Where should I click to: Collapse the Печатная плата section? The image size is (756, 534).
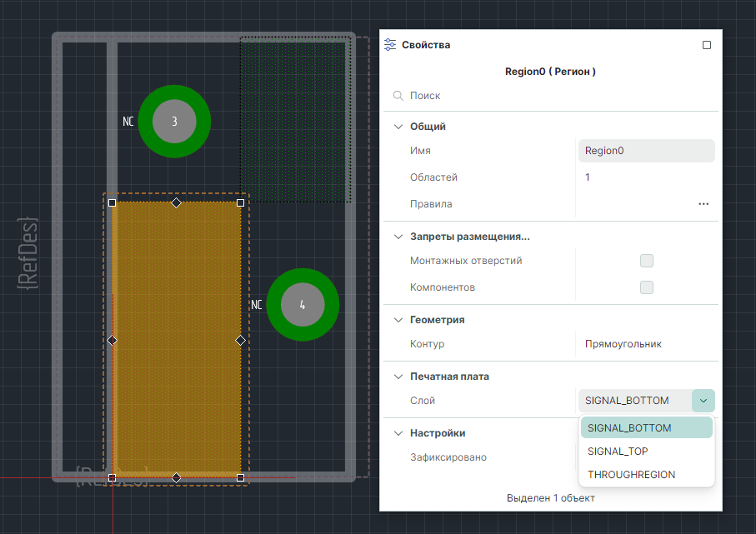click(x=398, y=377)
